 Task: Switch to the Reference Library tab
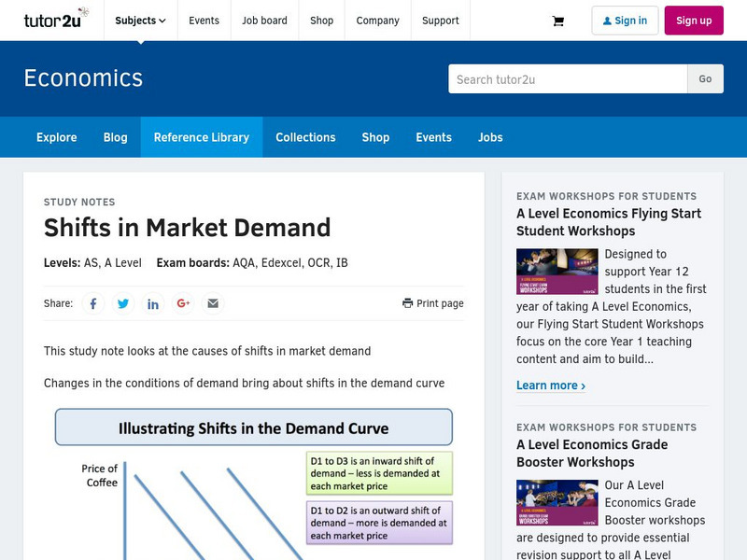tap(202, 137)
